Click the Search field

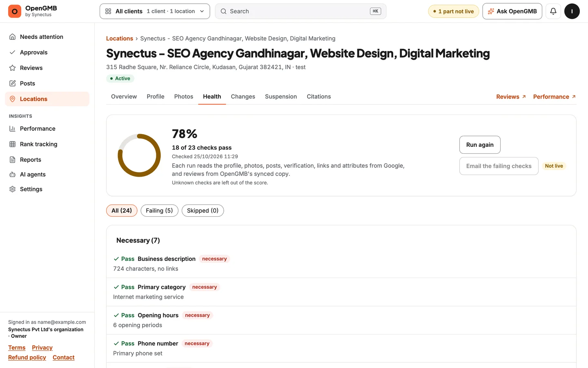301,11
